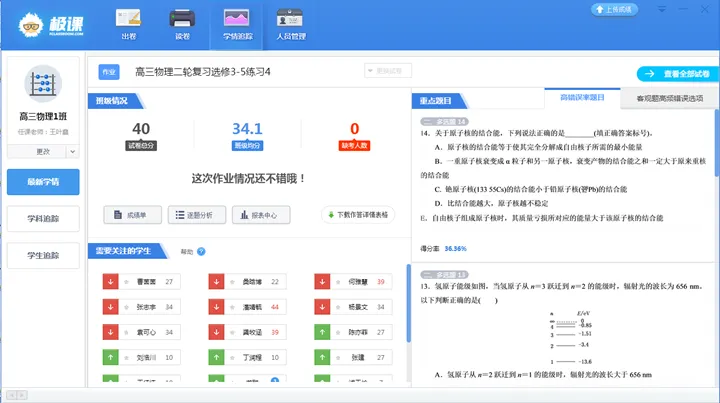
Task: Click the red down arrow for 杨晨文
Action: click(322, 307)
